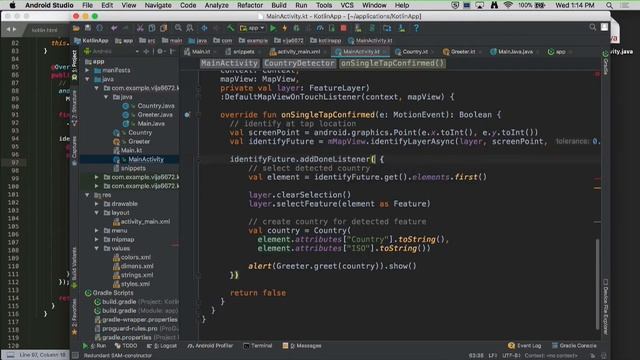Open the VCS menu

tap(347, 5)
